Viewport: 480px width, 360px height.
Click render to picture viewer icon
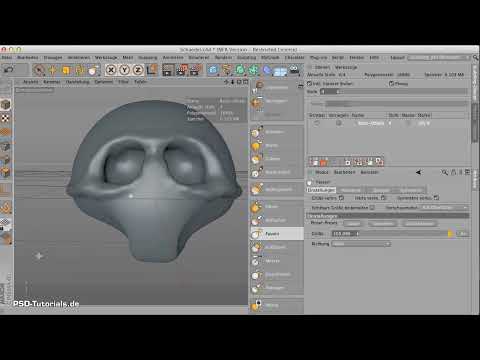point(182,70)
